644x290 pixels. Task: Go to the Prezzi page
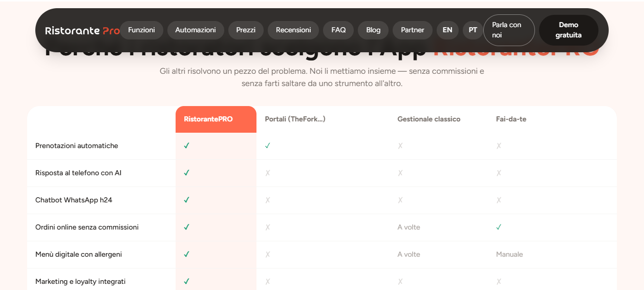[246, 30]
